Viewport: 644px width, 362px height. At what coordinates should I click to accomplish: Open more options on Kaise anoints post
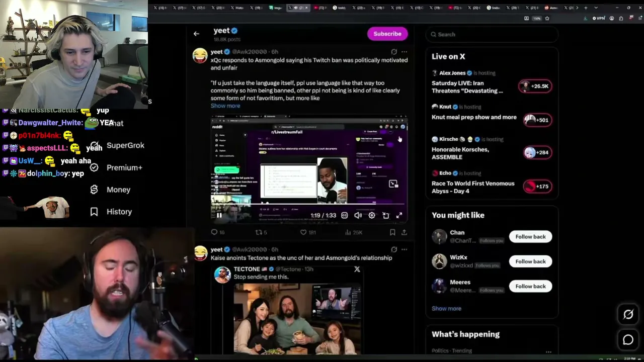point(404,249)
